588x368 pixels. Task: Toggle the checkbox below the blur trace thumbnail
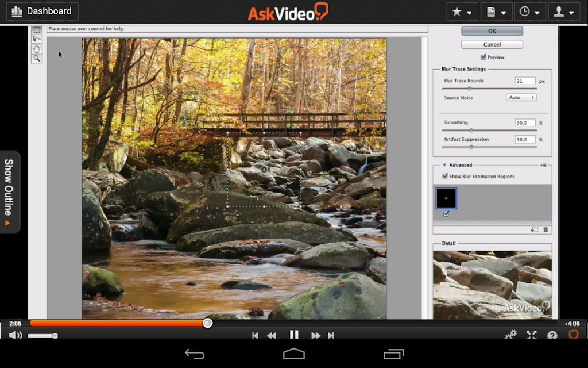(x=446, y=214)
